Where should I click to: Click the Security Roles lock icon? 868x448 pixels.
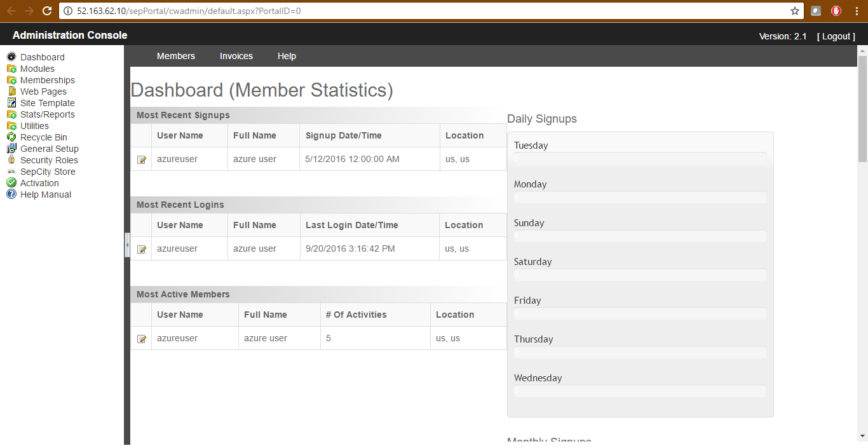(x=11, y=160)
